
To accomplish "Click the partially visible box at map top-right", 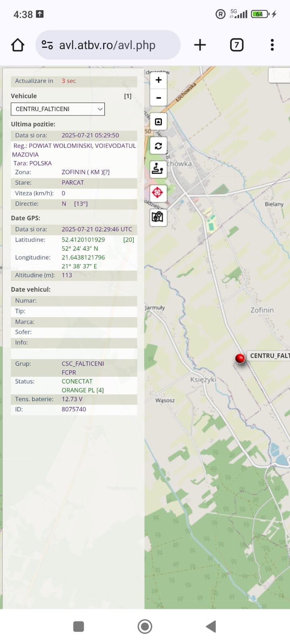I will (x=279, y=75).
